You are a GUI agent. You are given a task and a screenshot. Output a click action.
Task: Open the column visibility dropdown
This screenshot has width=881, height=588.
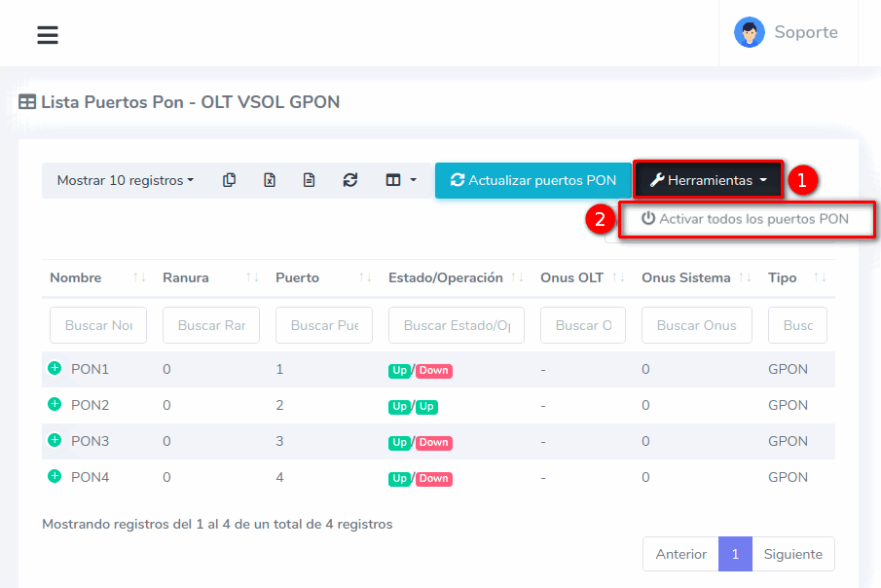tap(400, 180)
